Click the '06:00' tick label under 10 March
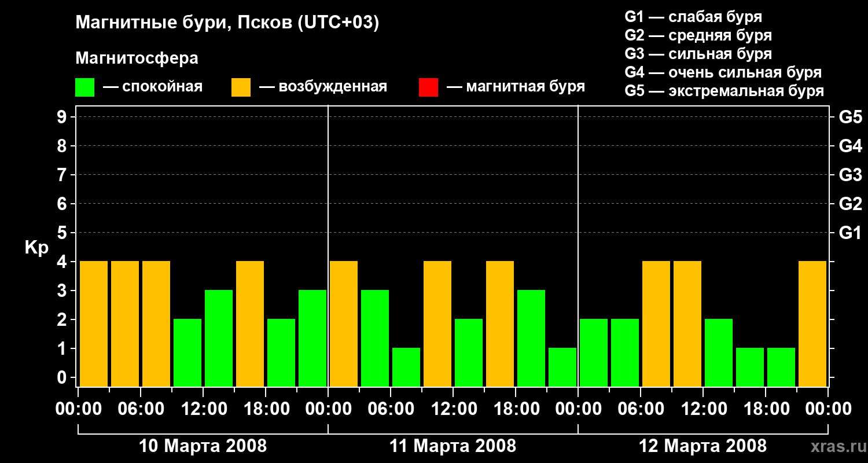The image size is (868, 463). point(141,409)
